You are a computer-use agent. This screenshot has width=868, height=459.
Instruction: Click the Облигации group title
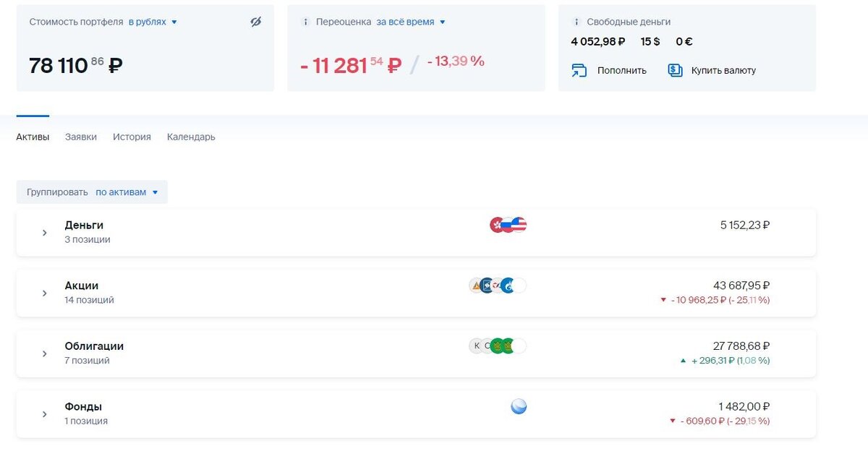click(94, 346)
